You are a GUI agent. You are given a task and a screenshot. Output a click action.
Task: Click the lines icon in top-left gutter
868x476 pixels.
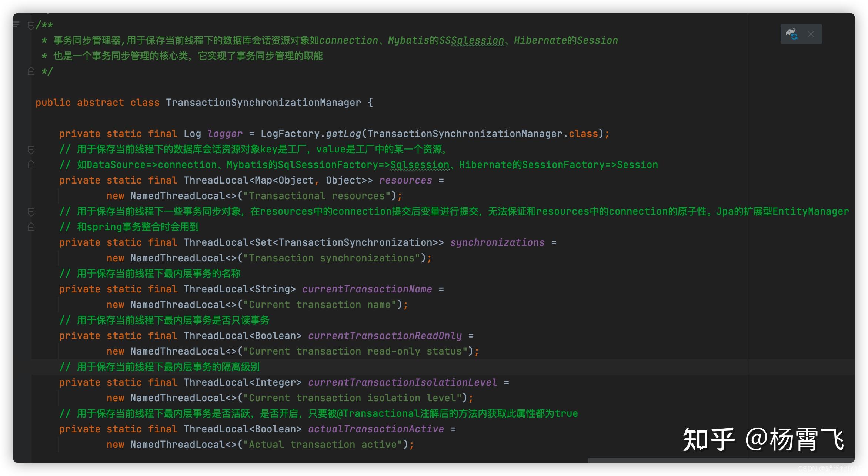click(16, 24)
